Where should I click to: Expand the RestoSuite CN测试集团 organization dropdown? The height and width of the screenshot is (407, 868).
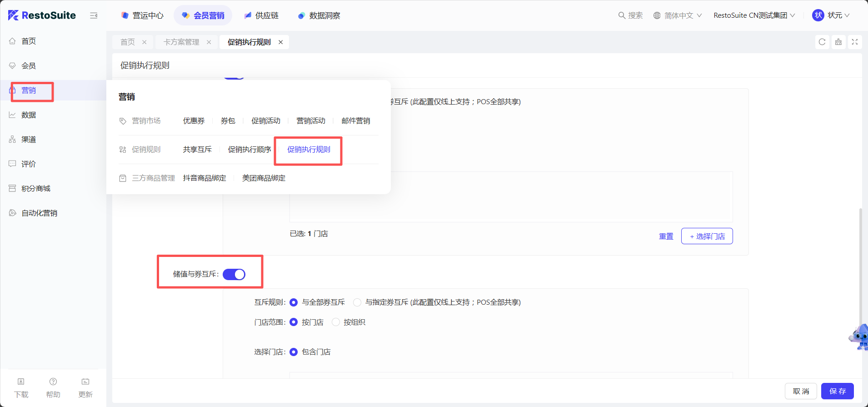tap(754, 15)
